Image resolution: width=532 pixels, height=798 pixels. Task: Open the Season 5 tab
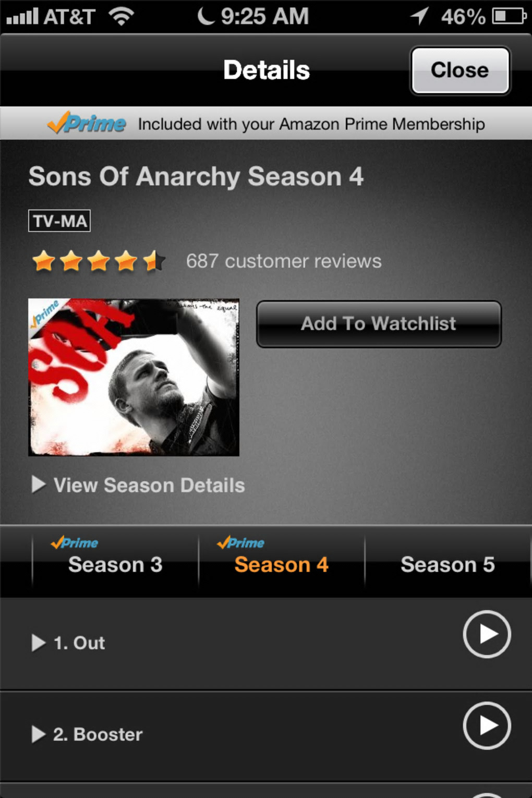point(448,561)
